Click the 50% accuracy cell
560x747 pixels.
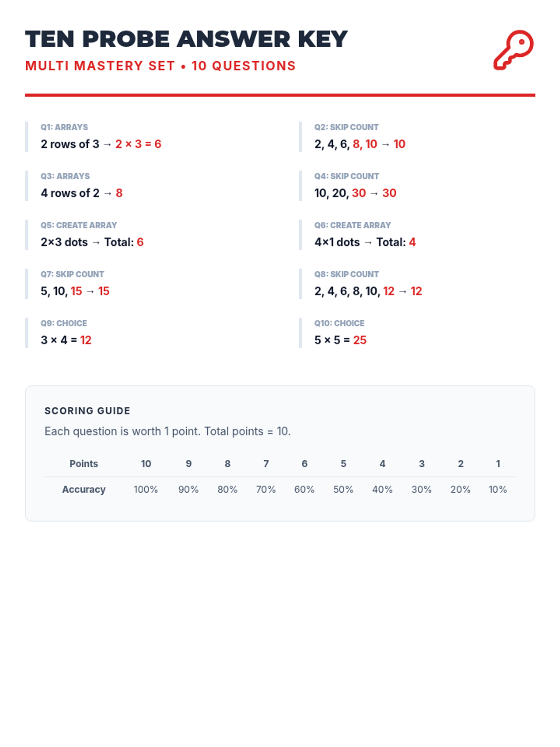[x=343, y=489]
